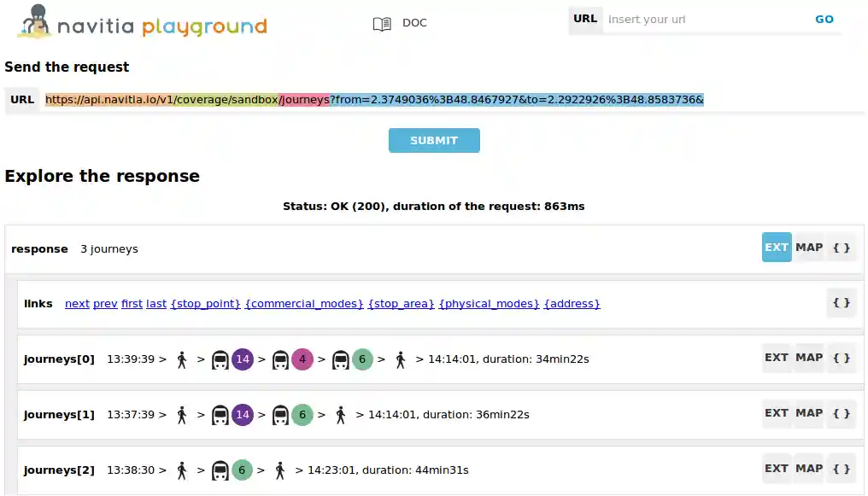Open the DOC book icon
This screenshot has height=496, width=868.
point(382,24)
